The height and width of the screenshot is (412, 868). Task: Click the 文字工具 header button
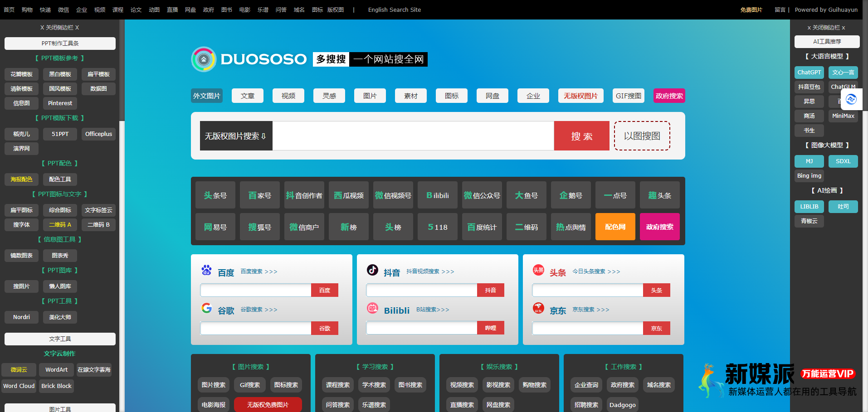point(60,339)
